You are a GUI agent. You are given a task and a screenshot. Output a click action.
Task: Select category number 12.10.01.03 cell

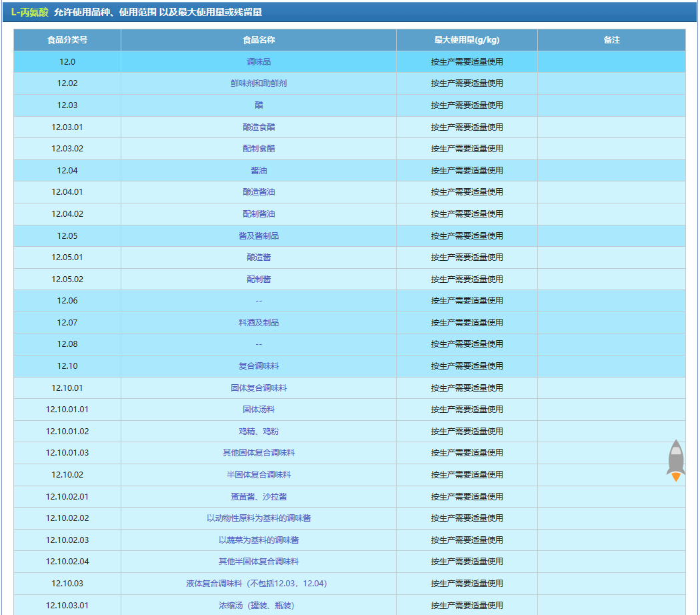[67, 452]
